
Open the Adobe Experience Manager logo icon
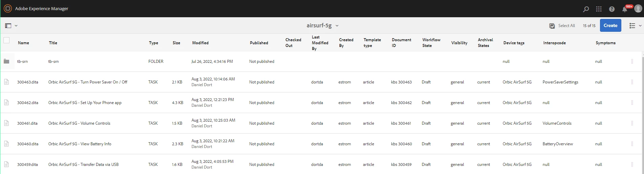(7, 8)
